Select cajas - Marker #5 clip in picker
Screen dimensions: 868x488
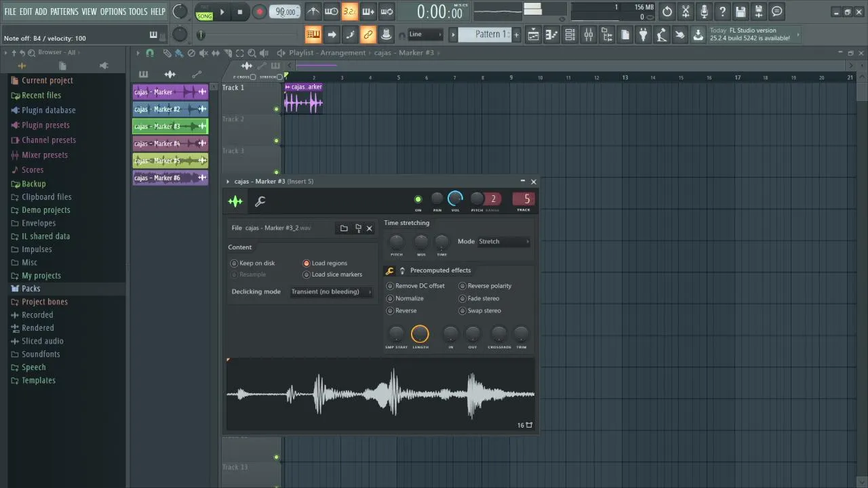170,161
